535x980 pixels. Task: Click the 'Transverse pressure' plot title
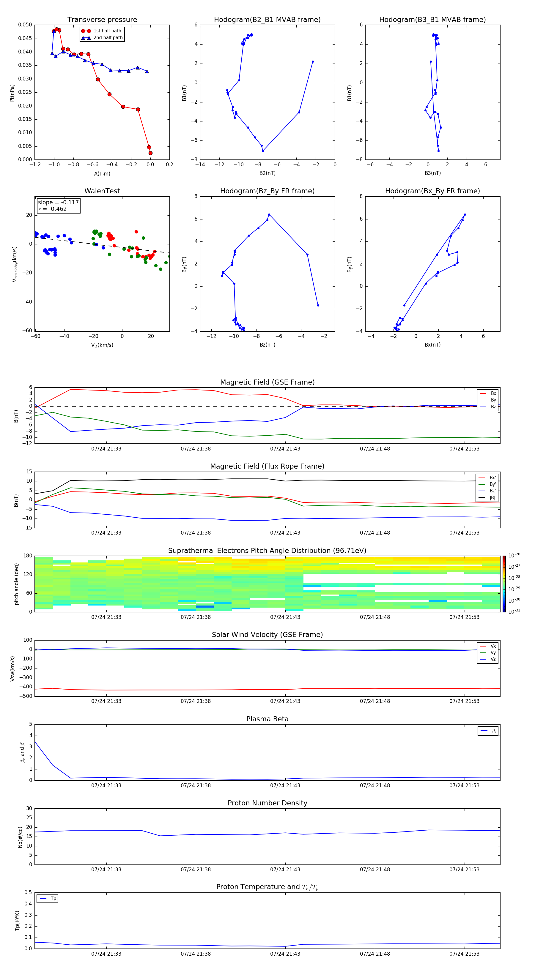coord(102,19)
